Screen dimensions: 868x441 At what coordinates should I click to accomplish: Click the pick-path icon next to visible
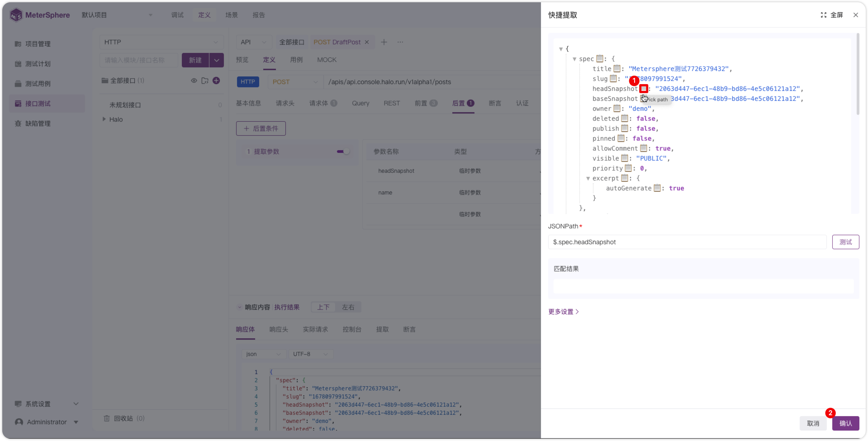click(x=624, y=158)
